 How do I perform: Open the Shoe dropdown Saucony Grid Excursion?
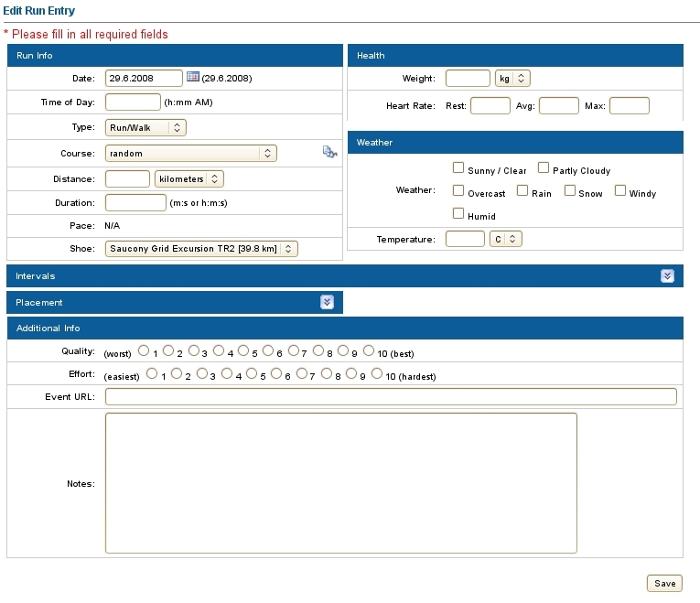pos(201,249)
